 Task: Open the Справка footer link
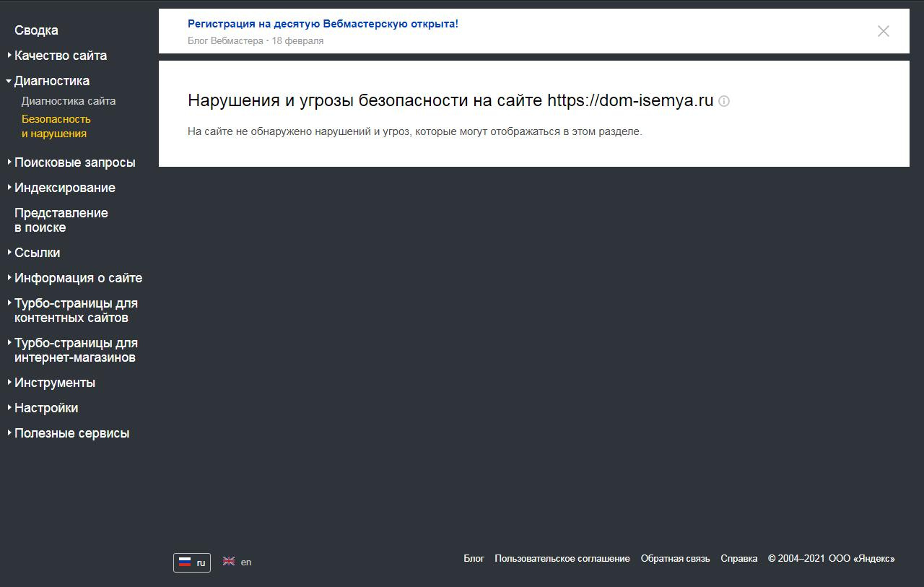(739, 559)
